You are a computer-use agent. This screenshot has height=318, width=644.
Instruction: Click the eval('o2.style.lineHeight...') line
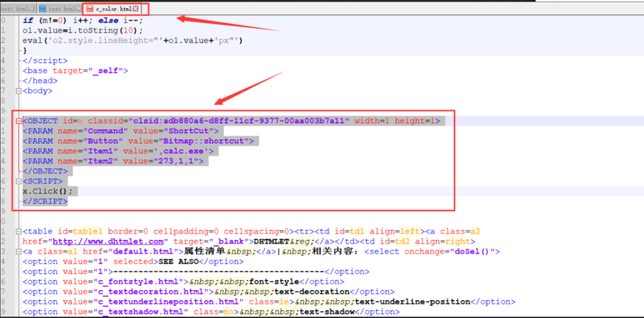coord(133,40)
